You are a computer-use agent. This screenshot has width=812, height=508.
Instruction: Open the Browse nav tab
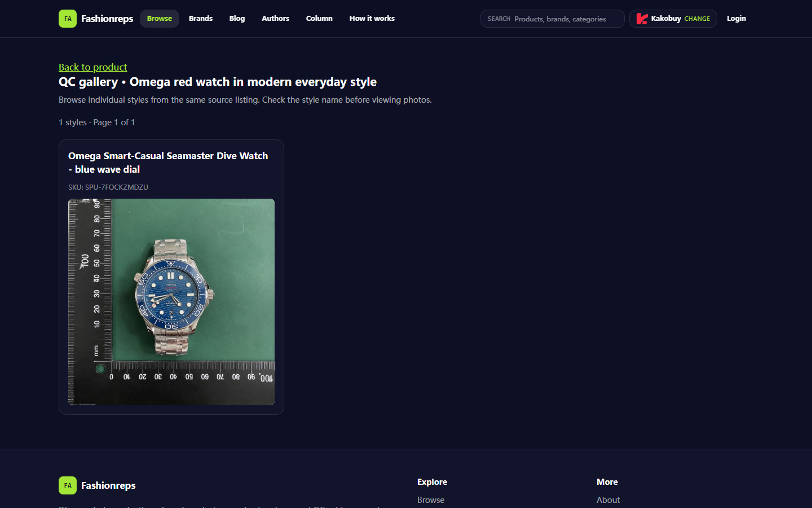pyautogui.click(x=160, y=19)
